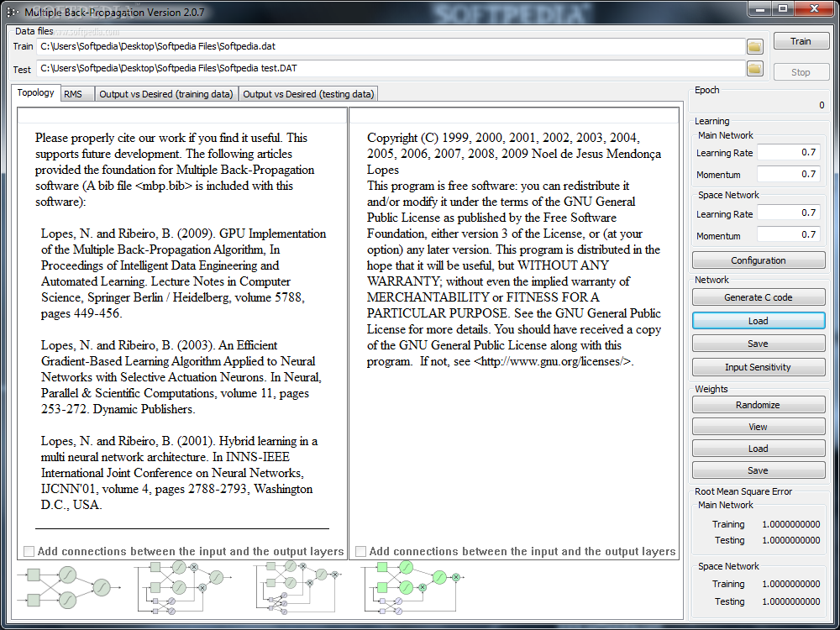Image resolution: width=840 pixels, height=630 pixels.
Task: Click Space Network Testing RMS value
Action: coord(791,601)
